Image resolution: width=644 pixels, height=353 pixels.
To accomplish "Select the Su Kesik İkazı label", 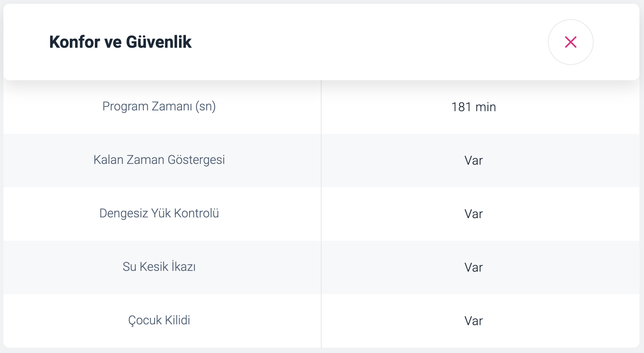I will 159,266.
